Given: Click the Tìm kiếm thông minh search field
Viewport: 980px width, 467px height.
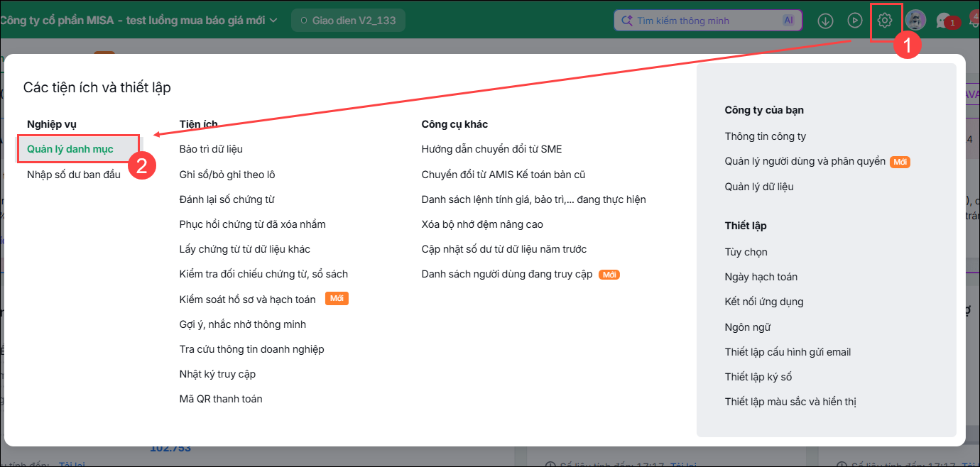Looking at the screenshot, I should click(708, 21).
